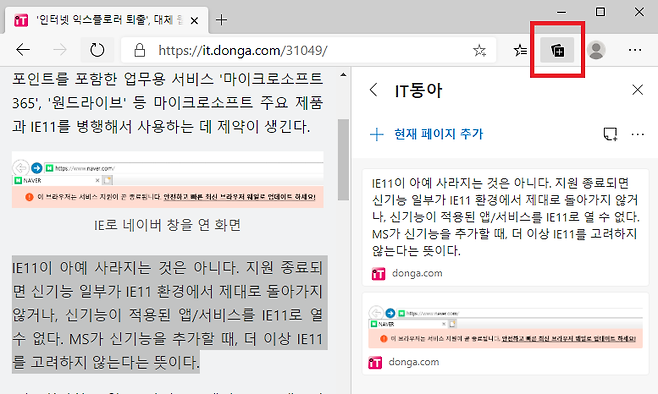
Task: Open a new tab with plus button
Action: tap(221, 20)
